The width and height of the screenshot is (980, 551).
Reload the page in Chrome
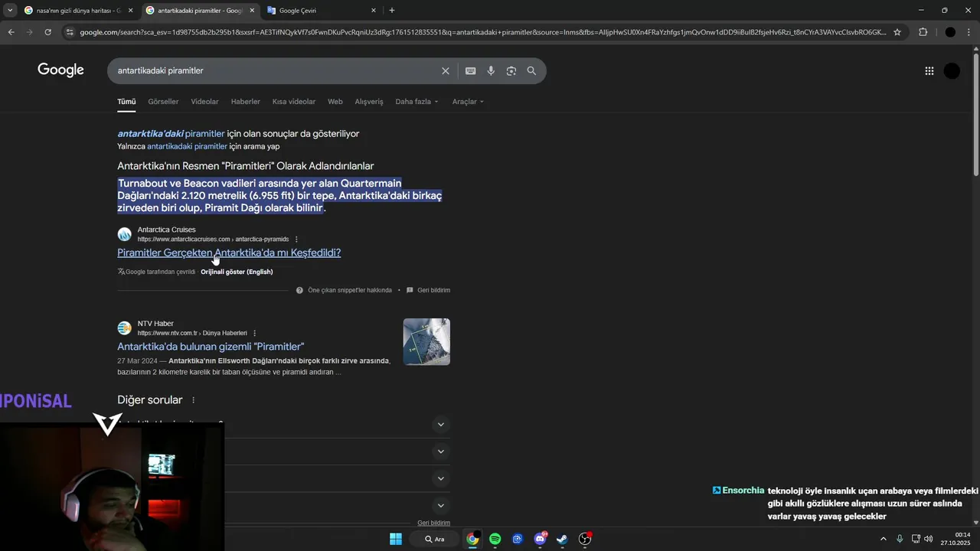point(47,32)
